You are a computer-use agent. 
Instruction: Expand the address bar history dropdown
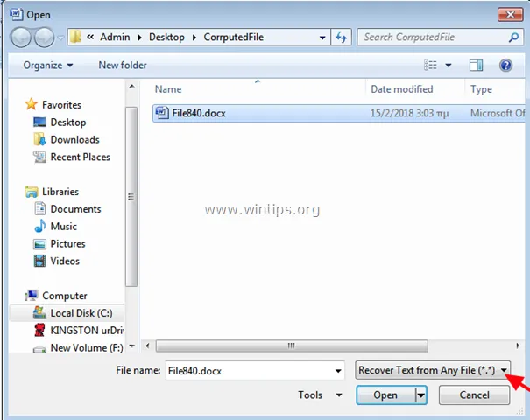pos(322,38)
